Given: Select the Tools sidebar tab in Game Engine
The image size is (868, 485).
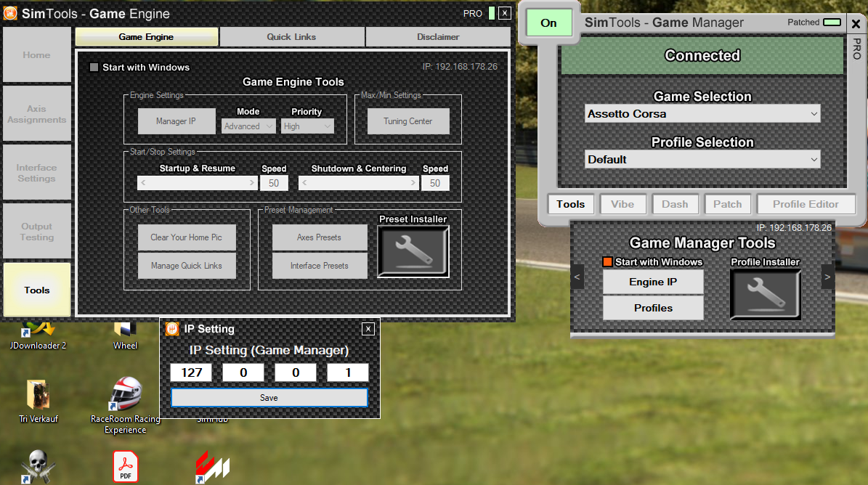Looking at the screenshot, I should 36,290.
